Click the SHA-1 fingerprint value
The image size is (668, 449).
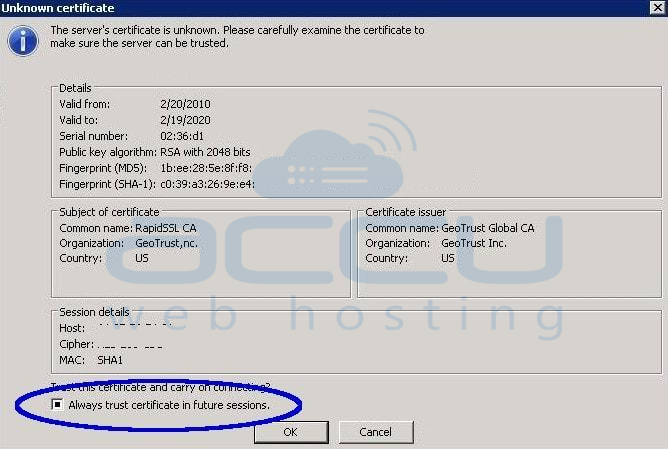(207, 184)
